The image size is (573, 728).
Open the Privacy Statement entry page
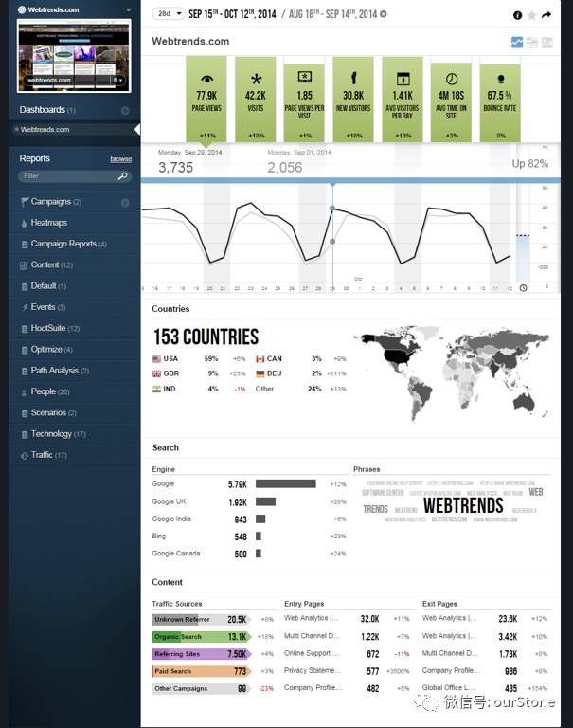(313, 670)
